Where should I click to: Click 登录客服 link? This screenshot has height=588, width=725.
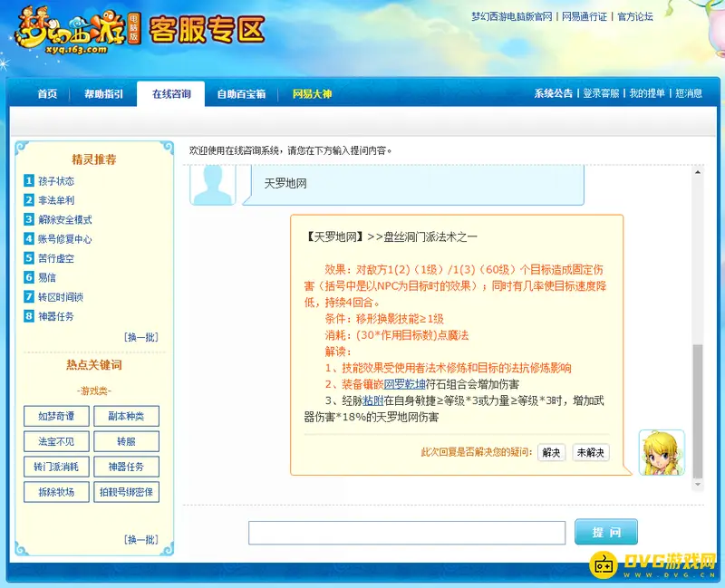(601, 93)
